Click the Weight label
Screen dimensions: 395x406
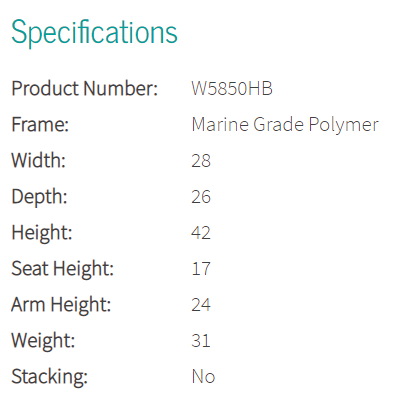(x=43, y=341)
